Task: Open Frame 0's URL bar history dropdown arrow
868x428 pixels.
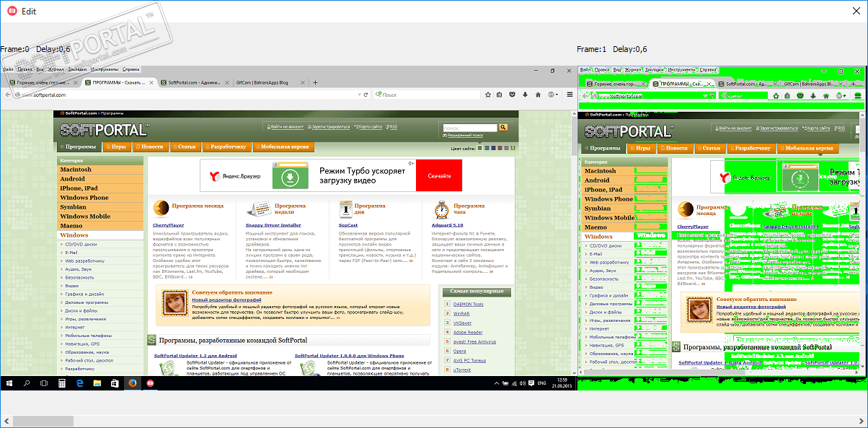Action: (358, 95)
